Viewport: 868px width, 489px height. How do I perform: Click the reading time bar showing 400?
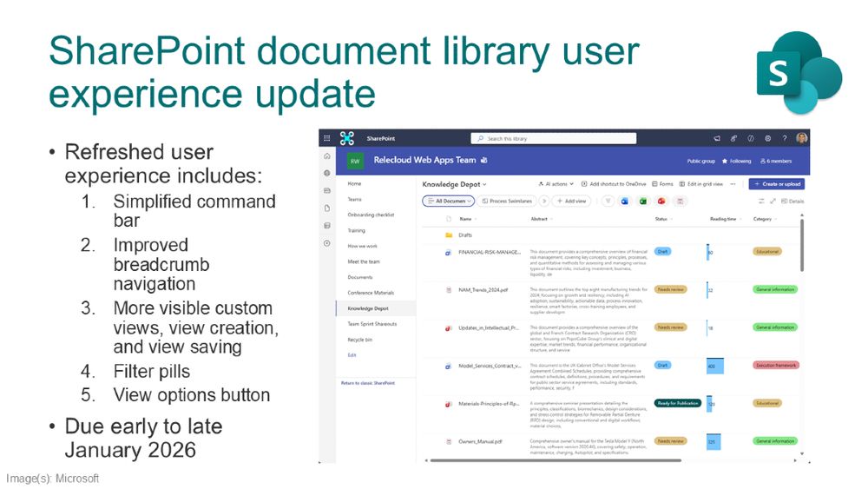pos(715,366)
